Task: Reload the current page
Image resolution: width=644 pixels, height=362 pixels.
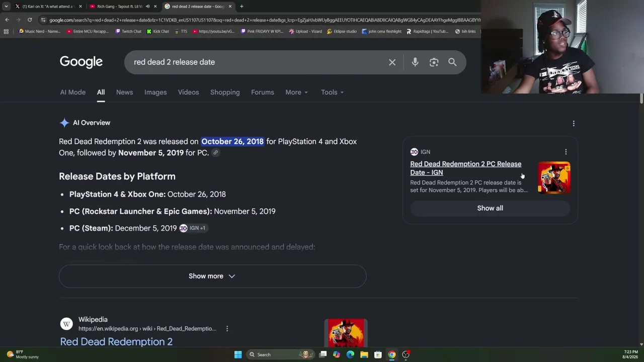Action: click(30, 20)
